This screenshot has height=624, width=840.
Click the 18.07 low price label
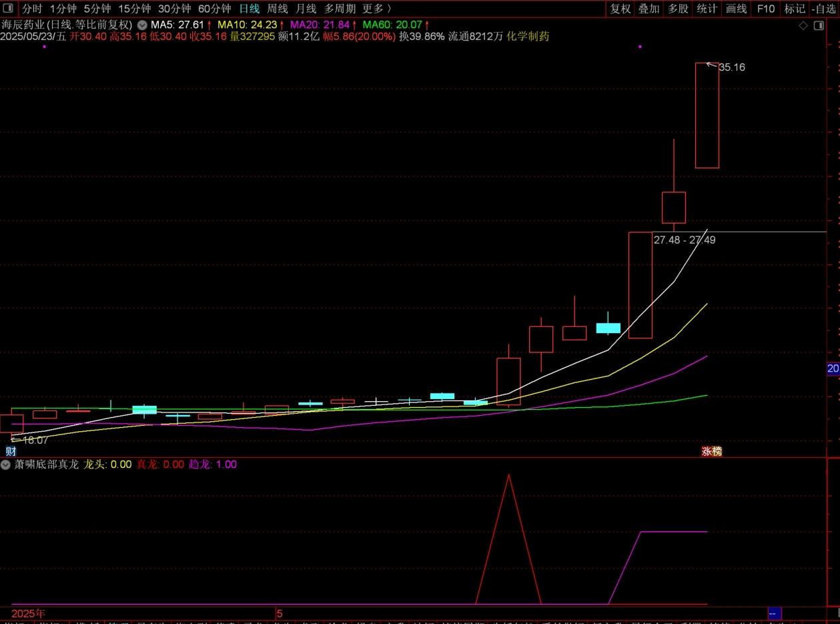(35, 440)
